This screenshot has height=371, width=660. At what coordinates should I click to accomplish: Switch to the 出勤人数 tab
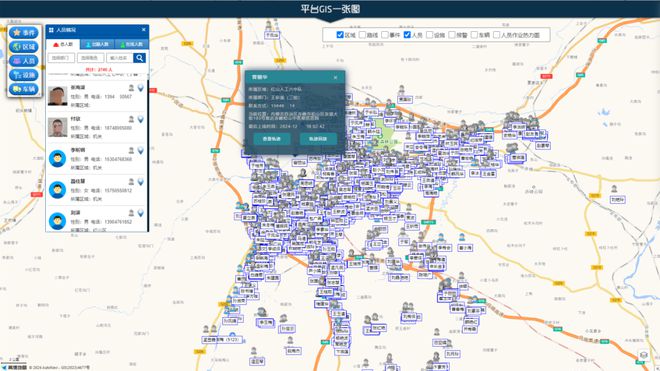point(97,44)
